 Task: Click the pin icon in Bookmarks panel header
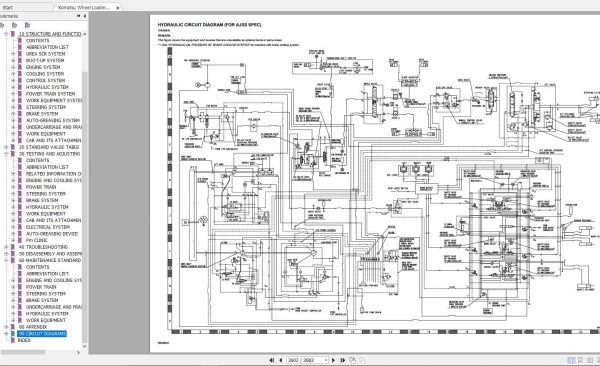click(x=78, y=16)
